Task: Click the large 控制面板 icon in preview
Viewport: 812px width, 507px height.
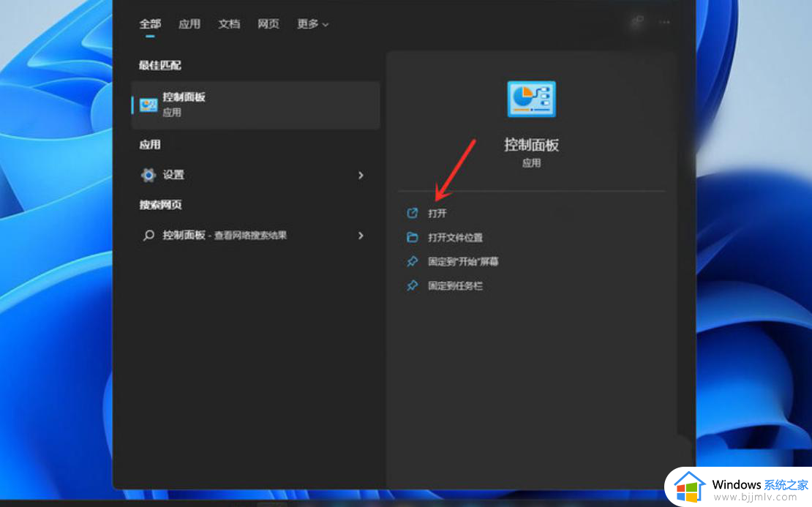Action: 531,99
